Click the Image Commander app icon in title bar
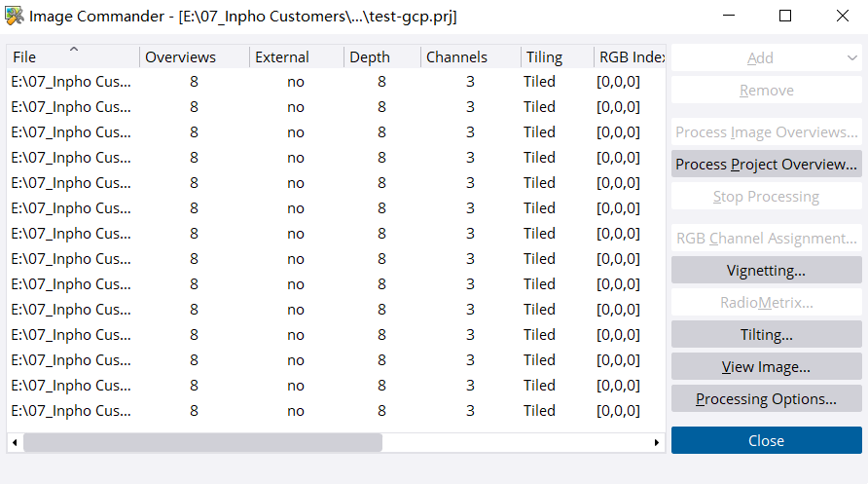Screen dimensions: 868x484 click(x=15, y=16)
